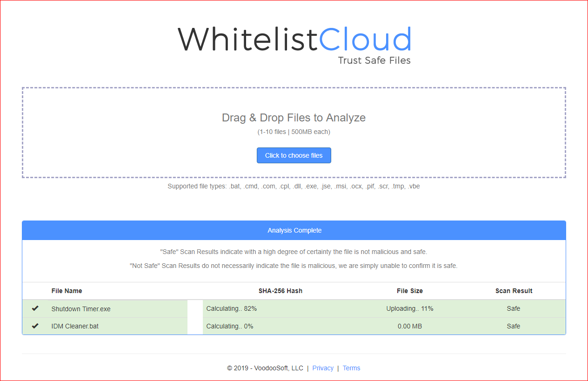Click the 'Uploading.. 11%' size cell
588x381 pixels.
pyautogui.click(x=410, y=308)
